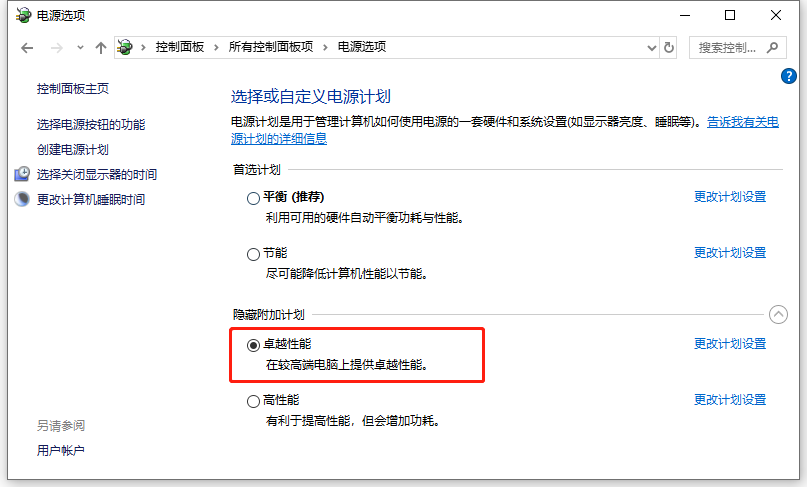Click the moon sleep icon in sidebar
The image size is (807, 487).
[x=22, y=199]
